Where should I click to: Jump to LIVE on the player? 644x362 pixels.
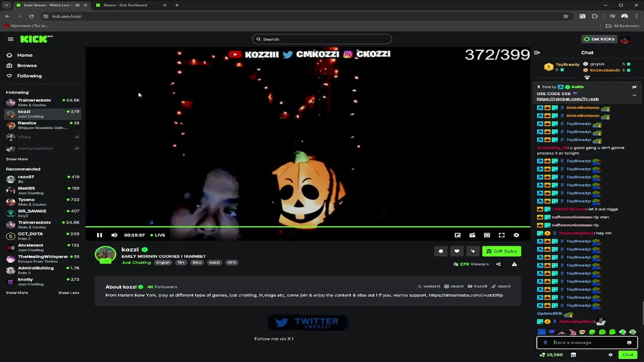pos(157,235)
